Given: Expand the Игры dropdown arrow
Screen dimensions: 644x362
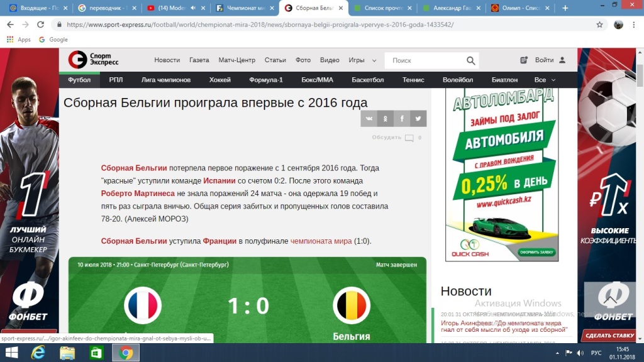Looking at the screenshot, I should [374, 60].
